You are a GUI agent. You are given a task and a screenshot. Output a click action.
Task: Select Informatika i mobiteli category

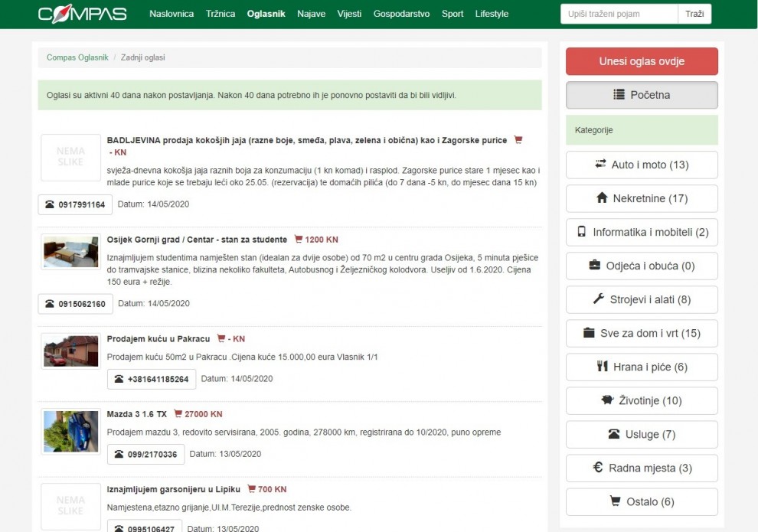pos(642,232)
